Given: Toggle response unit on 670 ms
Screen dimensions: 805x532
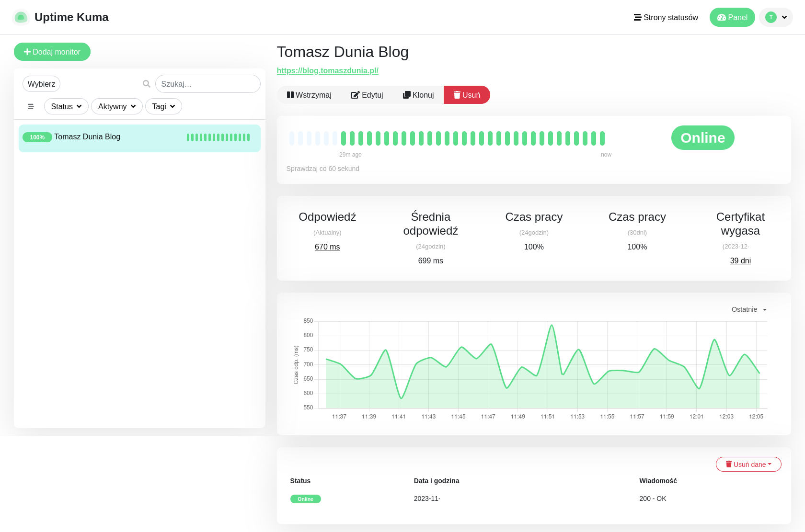Looking at the screenshot, I should tap(327, 247).
